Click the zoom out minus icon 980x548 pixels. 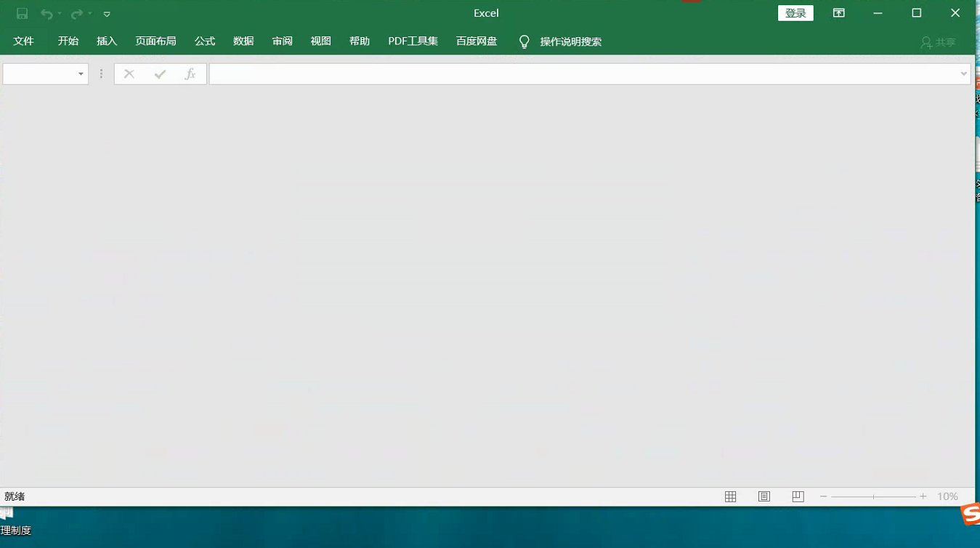pos(824,496)
